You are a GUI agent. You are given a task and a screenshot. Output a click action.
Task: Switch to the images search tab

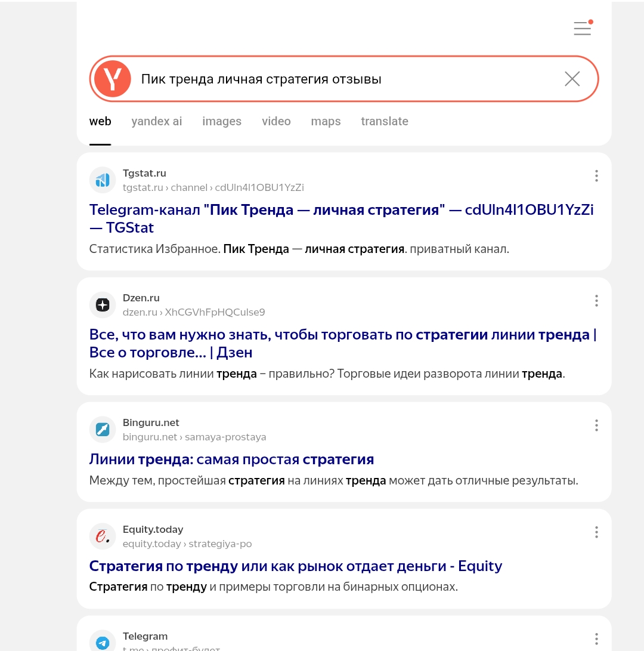point(222,121)
